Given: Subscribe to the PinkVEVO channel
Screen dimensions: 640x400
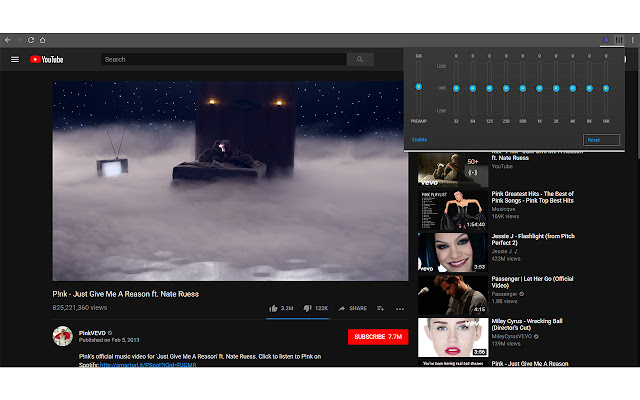Looking at the screenshot, I should coord(378,337).
